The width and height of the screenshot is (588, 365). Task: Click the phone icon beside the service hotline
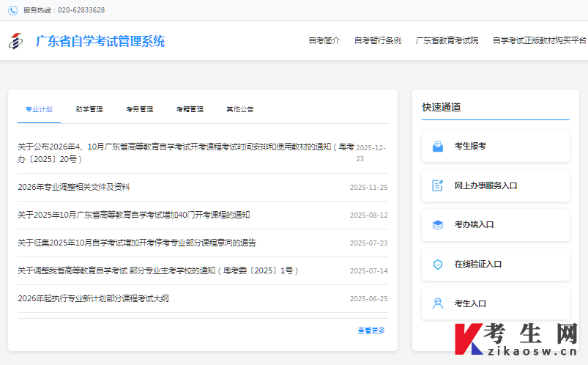[x=12, y=10]
